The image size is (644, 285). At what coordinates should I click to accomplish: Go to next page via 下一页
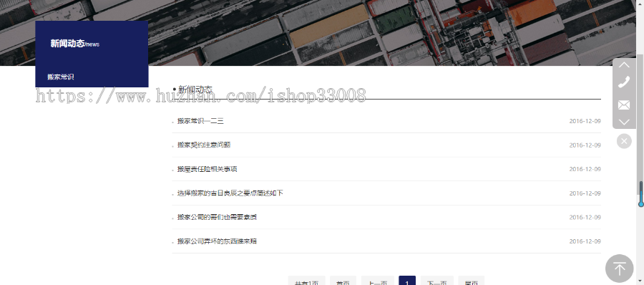(x=437, y=281)
